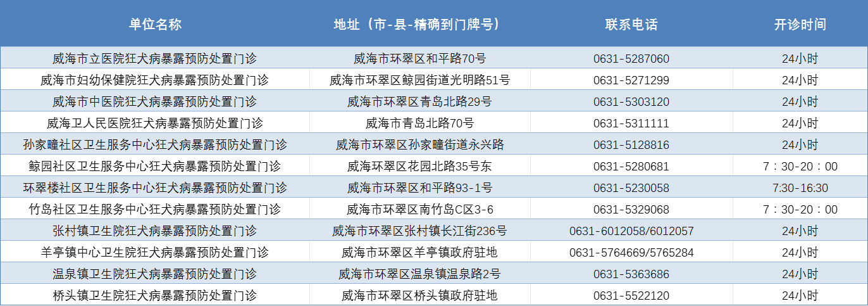868x306 pixels.
Task: Click address 威海市环翠区羊亭镇政府驻地
Action: tap(419, 253)
